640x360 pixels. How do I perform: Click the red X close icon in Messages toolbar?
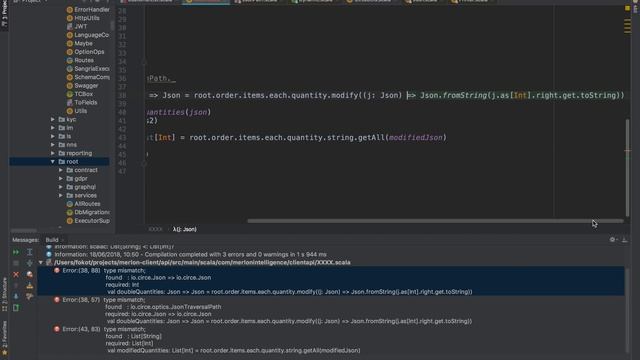[16, 274]
